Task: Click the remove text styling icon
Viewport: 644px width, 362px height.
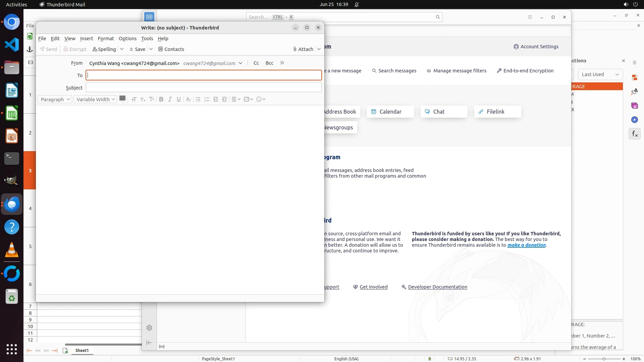Action: point(189,99)
